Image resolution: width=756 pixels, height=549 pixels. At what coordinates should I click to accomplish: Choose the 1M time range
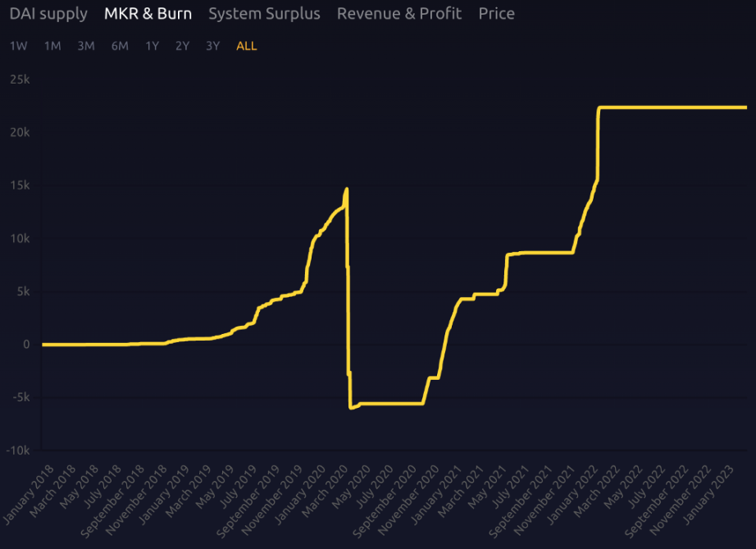click(52, 46)
